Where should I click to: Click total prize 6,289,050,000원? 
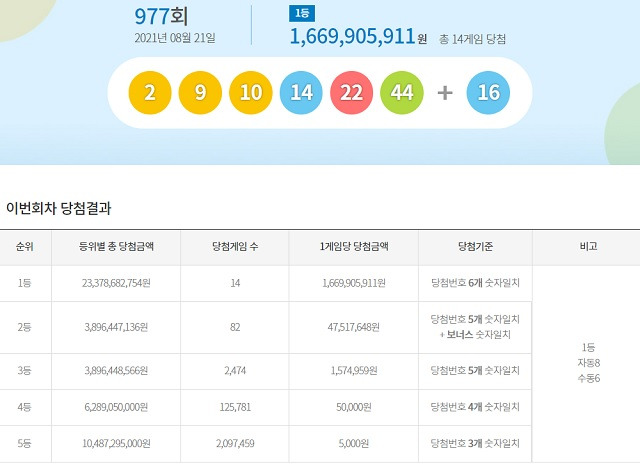click(x=116, y=407)
